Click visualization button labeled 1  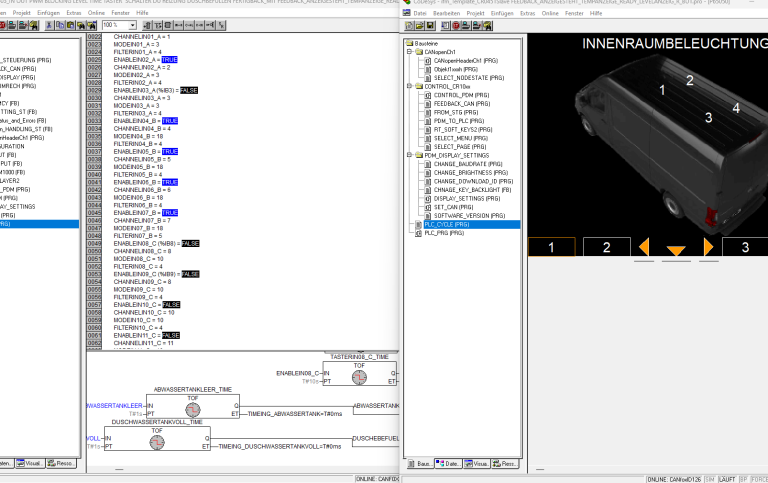(552, 247)
